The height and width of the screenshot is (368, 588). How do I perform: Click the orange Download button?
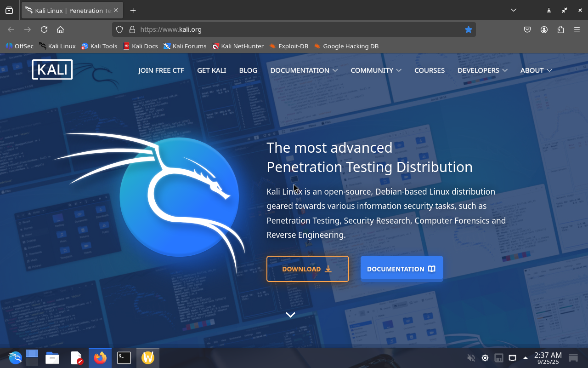[x=307, y=269]
